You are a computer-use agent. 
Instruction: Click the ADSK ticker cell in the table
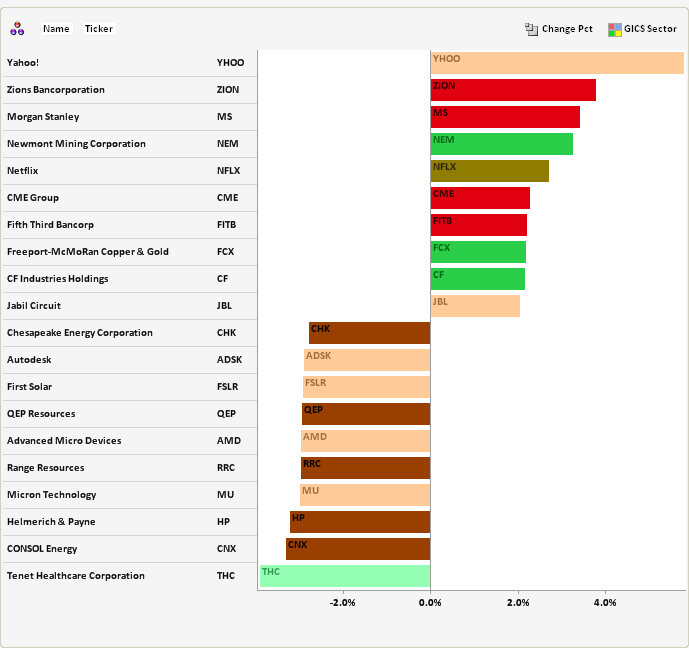229,359
